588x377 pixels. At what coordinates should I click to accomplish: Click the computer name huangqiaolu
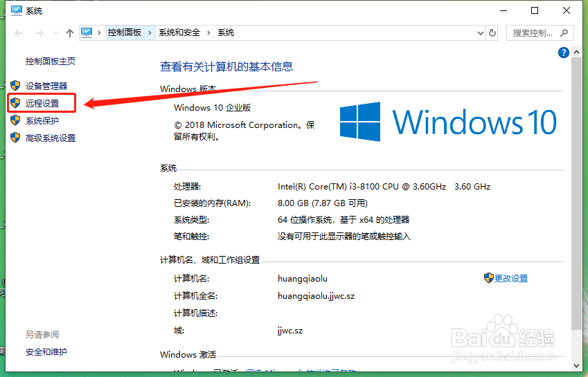click(x=303, y=279)
